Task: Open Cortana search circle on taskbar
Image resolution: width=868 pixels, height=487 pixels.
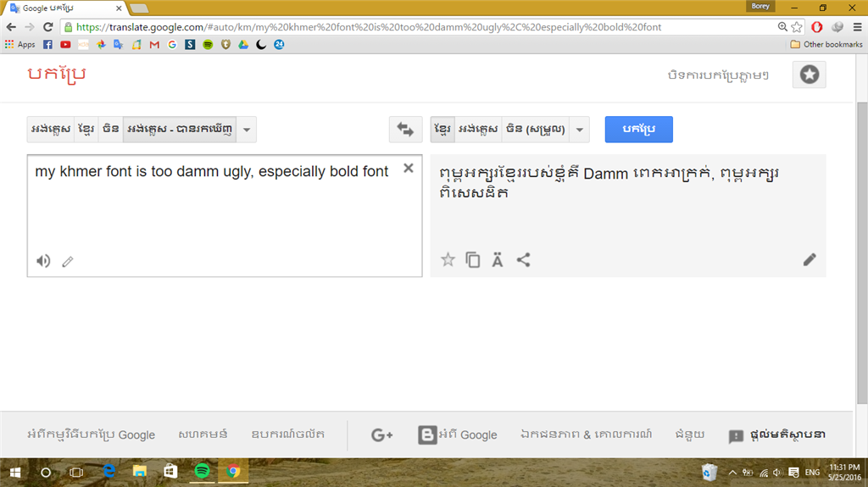Action: click(46, 472)
